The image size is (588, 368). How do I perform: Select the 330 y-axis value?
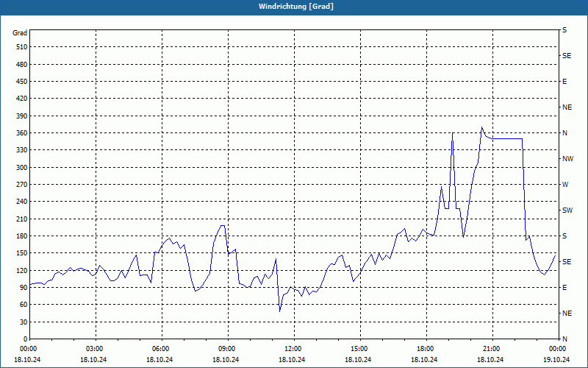point(22,150)
